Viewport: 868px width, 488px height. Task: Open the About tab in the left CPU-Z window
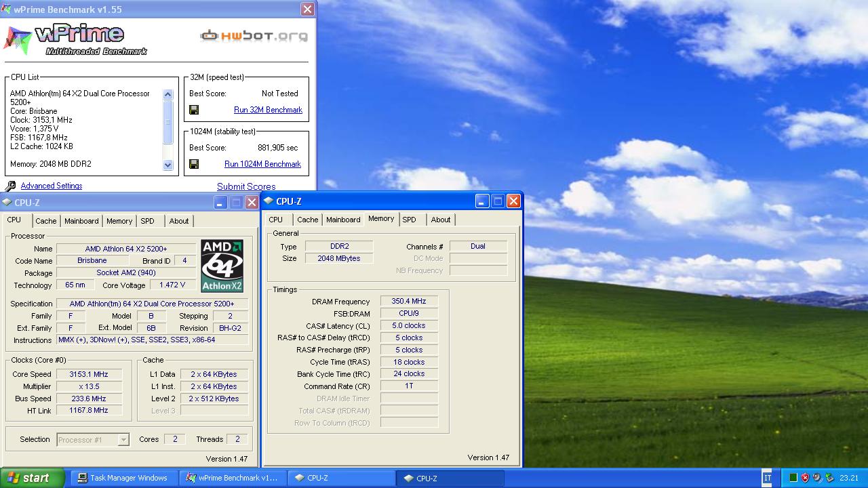pyautogui.click(x=179, y=221)
